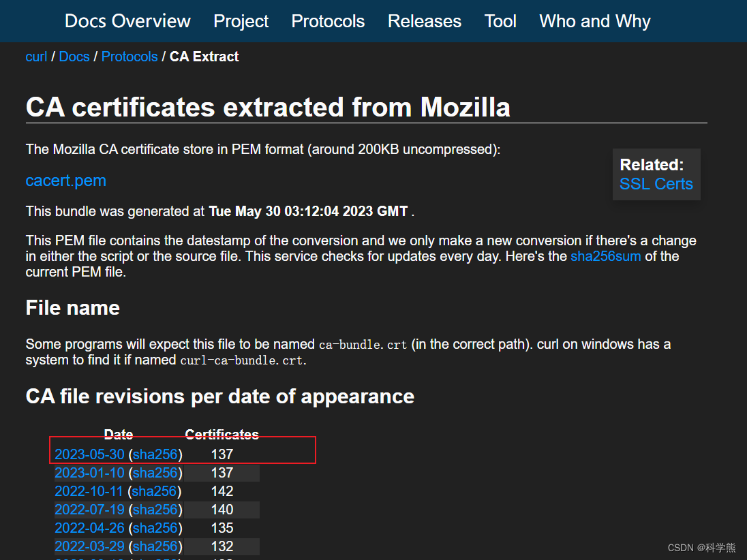Open sha256 link for 2022-04-26
The height and width of the screenshot is (560, 747).
click(x=155, y=528)
